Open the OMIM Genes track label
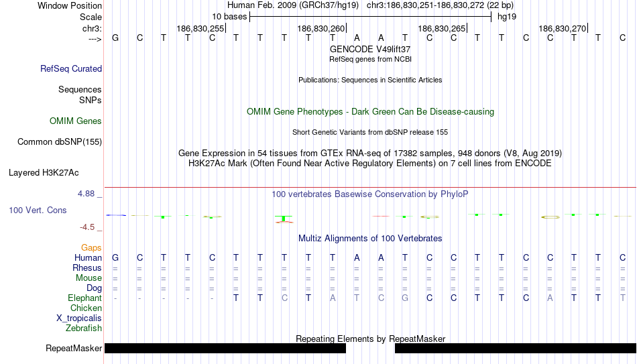 click(76, 121)
